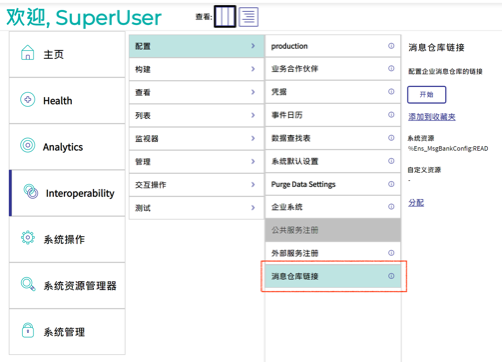Expand the 管理 submenu arrow
The height and width of the screenshot is (362, 502).
(253, 162)
